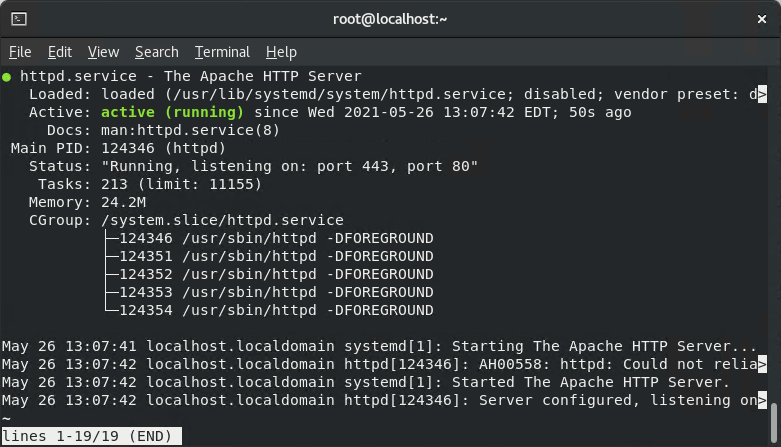
Task: Click the truncation marker on the Loaded line
Action: tap(762, 94)
